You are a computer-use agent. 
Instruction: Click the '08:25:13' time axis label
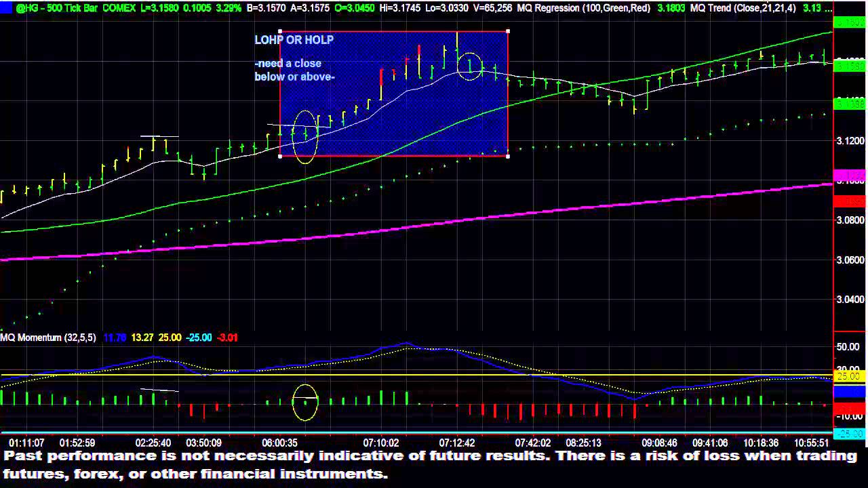583,443
